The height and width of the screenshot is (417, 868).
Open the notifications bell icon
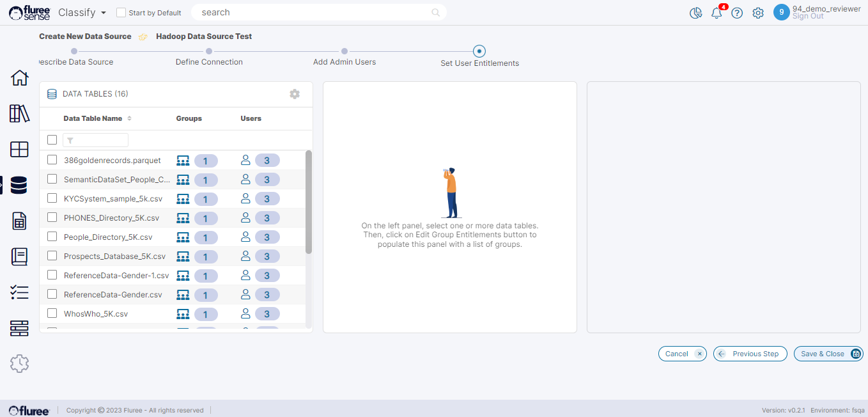pyautogui.click(x=717, y=13)
